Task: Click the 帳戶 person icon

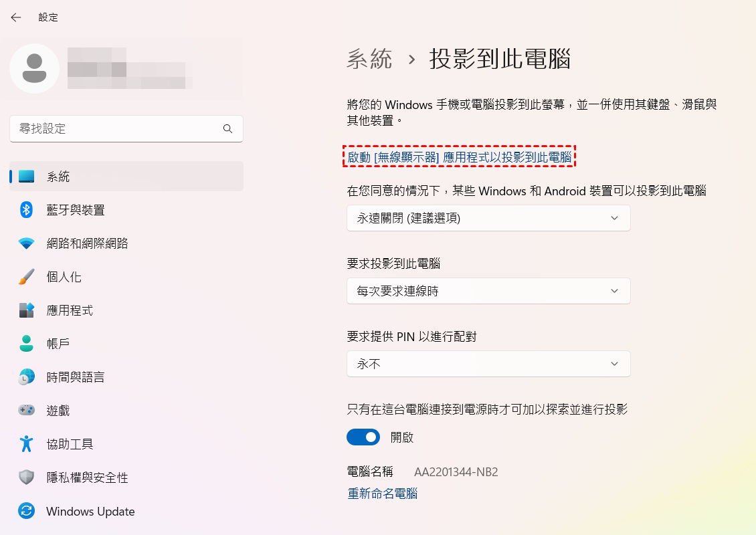Action: click(25, 343)
